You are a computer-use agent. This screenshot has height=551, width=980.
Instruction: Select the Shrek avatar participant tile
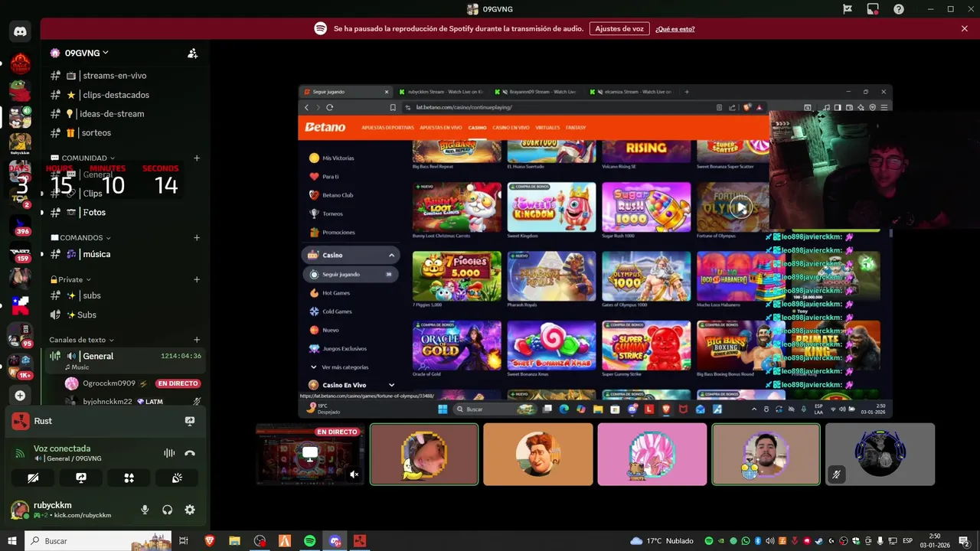click(538, 455)
